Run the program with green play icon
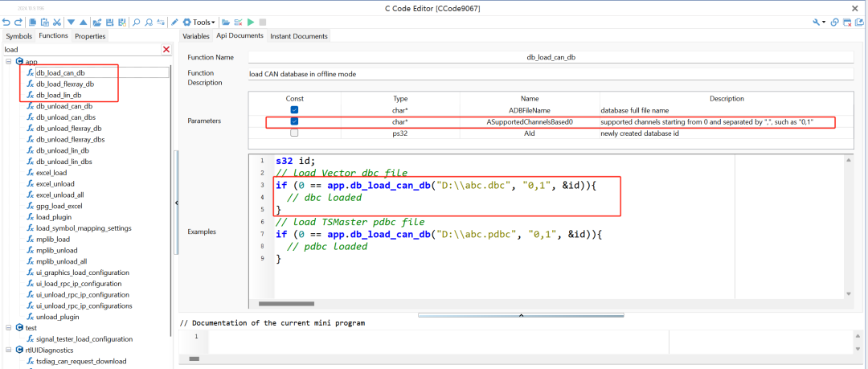Screen dimensions: 868x369 tap(251, 23)
